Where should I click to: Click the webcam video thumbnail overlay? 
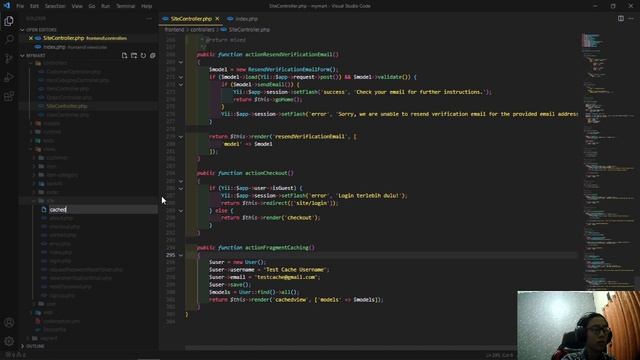click(x=578, y=325)
